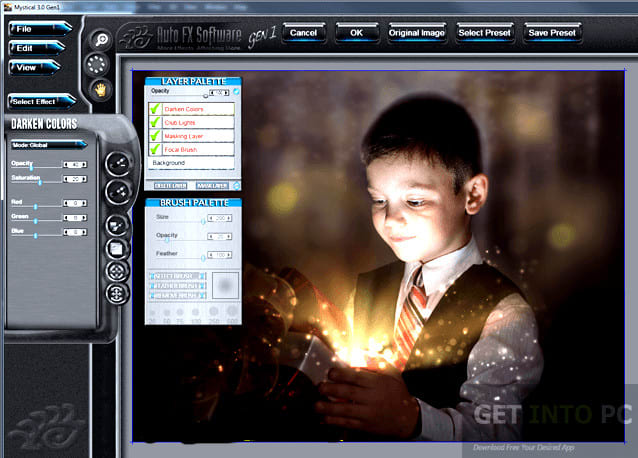Select the 75 size brush preset dot
This screenshot has width=638, height=458.
click(180, 313)
